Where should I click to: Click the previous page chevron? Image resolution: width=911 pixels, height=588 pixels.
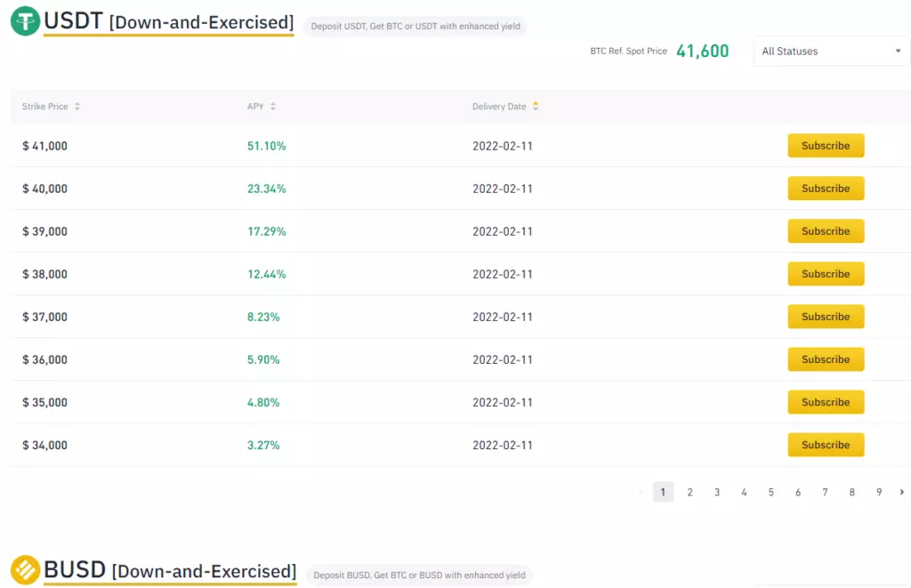tap(640, 491)
